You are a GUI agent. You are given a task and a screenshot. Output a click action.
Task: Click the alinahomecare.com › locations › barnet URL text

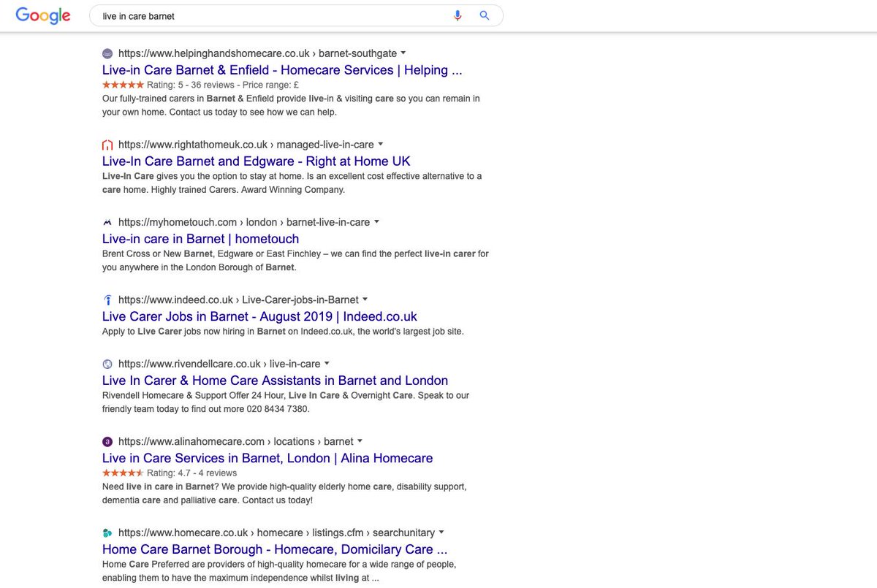coord(235,441)
